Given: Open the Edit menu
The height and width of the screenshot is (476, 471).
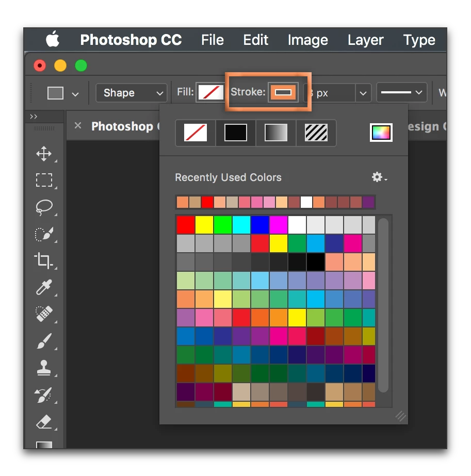Looking at the screenshot, I should pos(256,40).
